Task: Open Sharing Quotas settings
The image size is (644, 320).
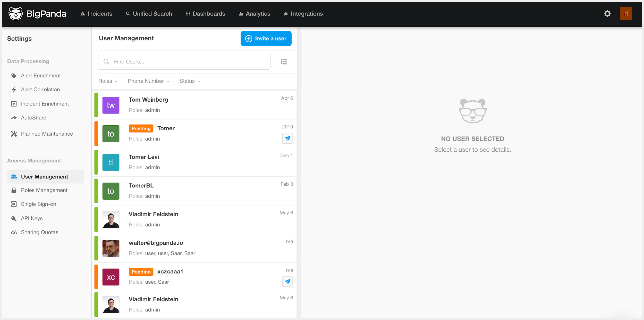Action: (39, 232)
